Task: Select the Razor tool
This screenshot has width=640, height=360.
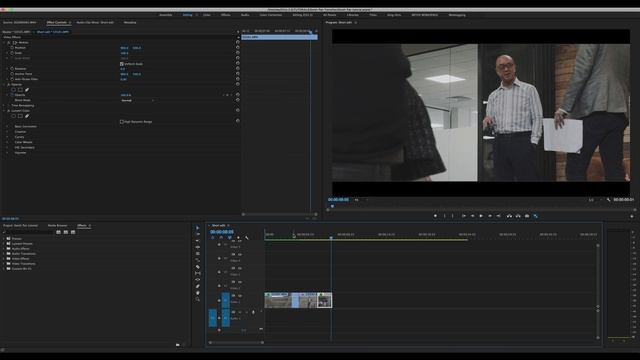Action: click(198, 267)
